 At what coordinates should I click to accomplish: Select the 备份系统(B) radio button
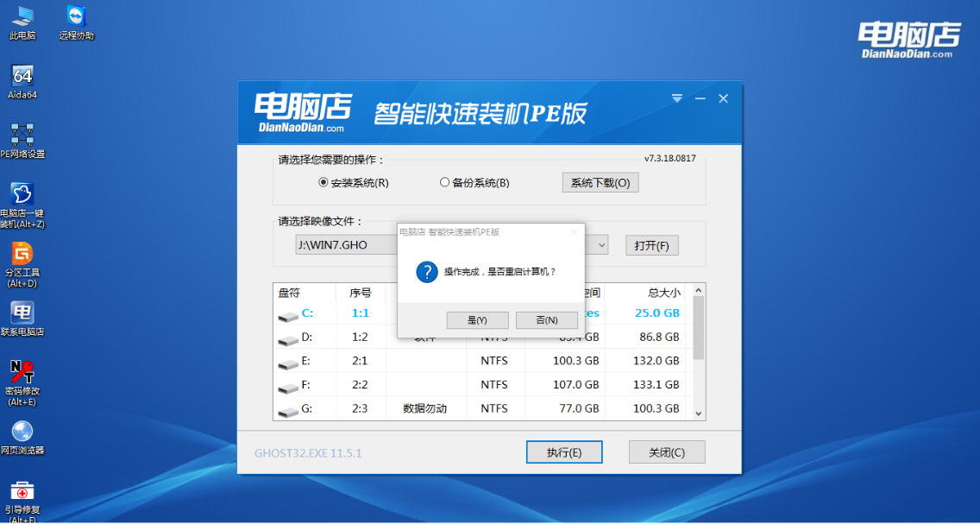pyautogui.click(x=444, y=182)
